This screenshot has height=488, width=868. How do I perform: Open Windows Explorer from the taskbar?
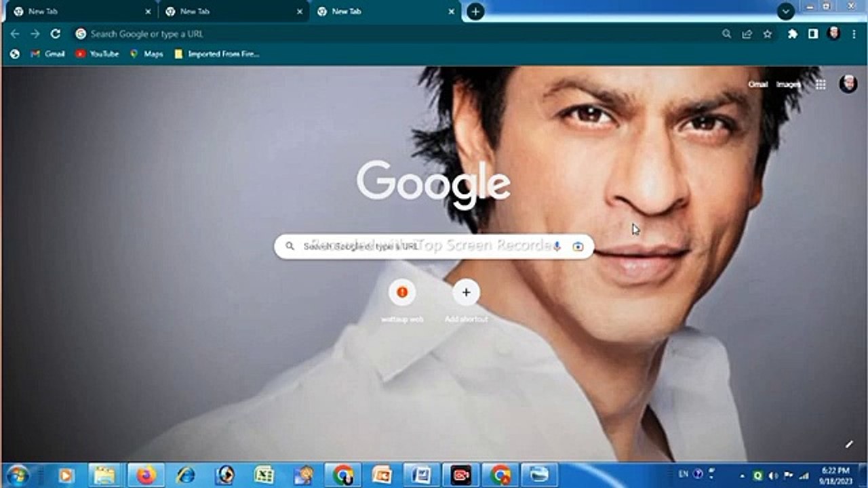(104, 475)
